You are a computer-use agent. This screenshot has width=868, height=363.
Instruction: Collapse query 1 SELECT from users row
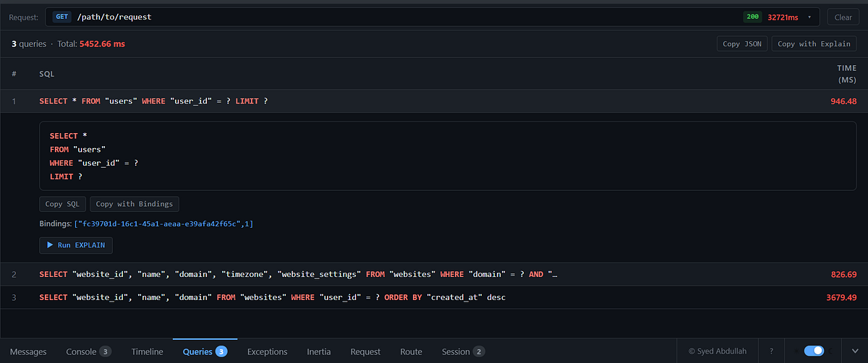pos(434,101)
